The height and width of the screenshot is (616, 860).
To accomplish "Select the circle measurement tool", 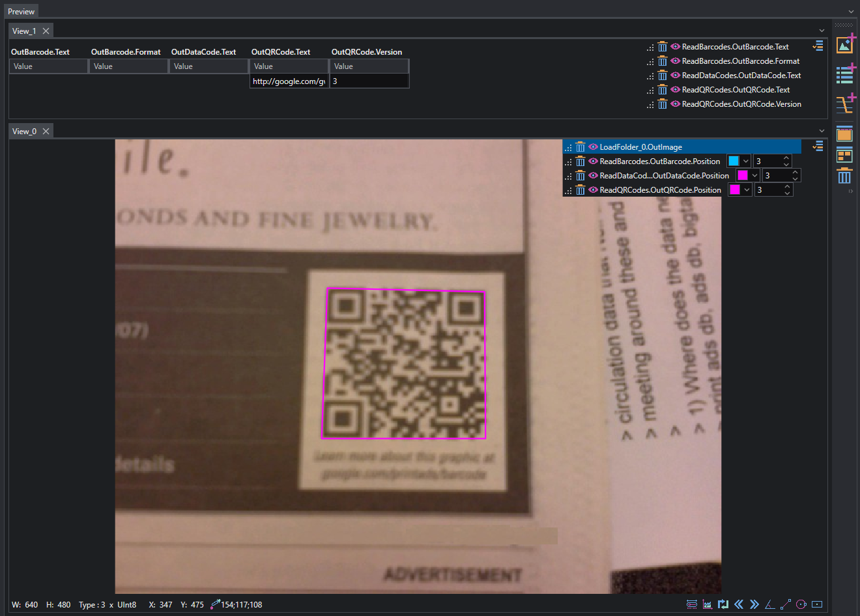I will (801, 604).
